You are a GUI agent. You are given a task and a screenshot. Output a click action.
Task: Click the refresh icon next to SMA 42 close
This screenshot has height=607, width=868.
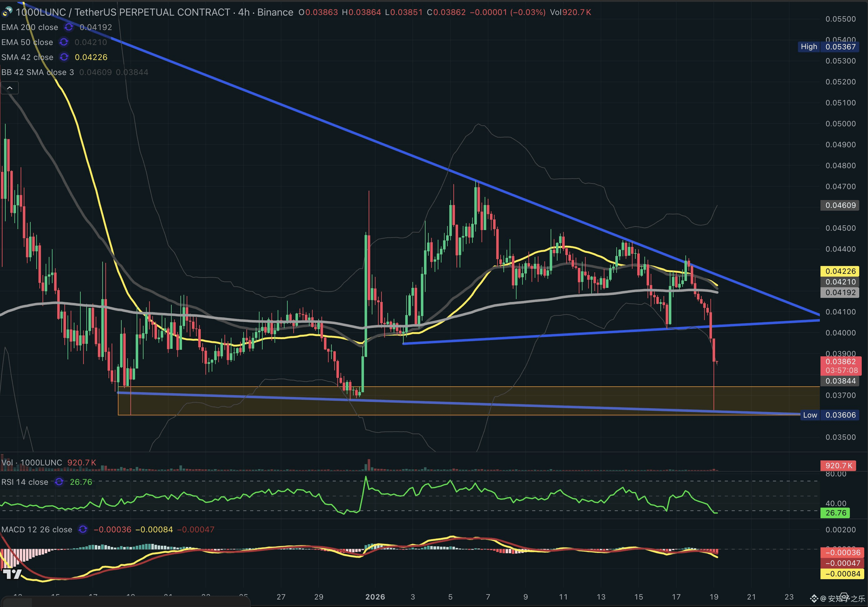coord(63,57)
